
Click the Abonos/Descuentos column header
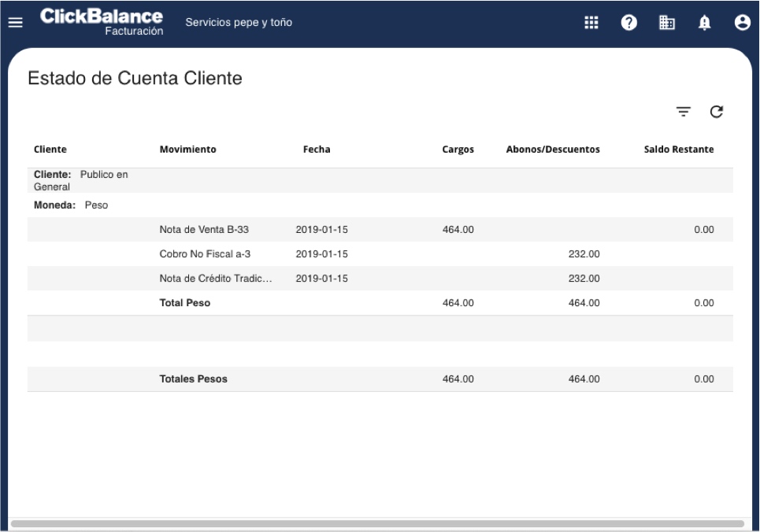pos(552,150)
